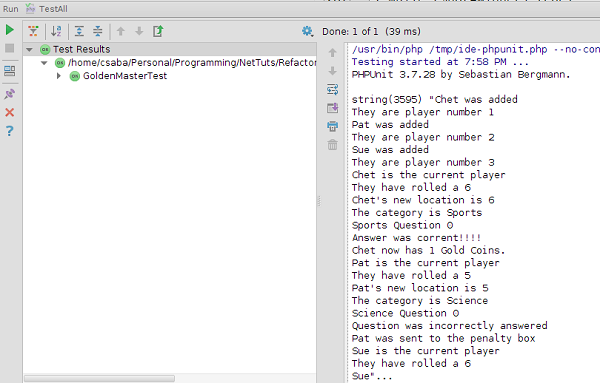Click 'They are player number 1' line
Screen dimensions: 600x383
[x=422, y=112]
